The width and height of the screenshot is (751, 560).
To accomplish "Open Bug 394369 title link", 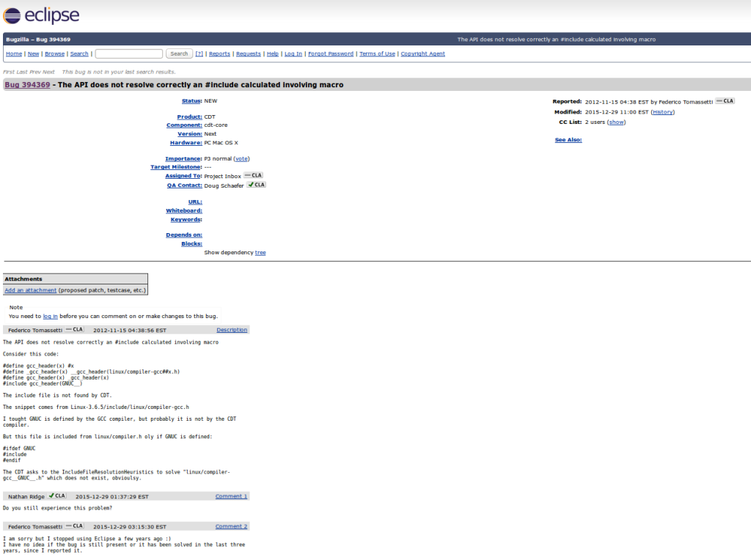I will tap(27, 85).
